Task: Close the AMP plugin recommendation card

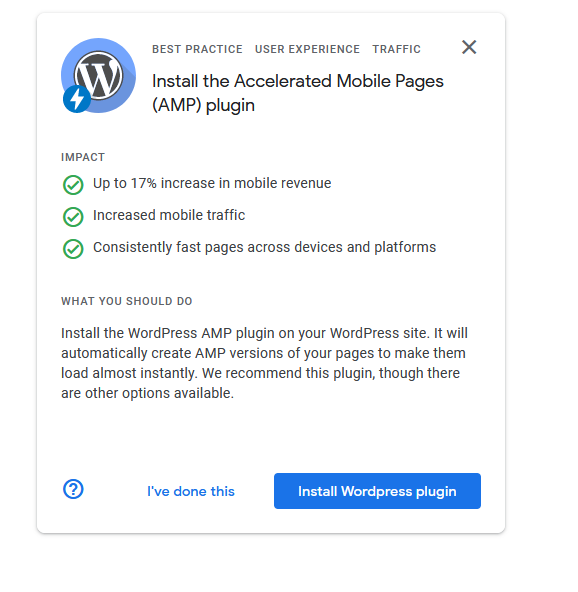Action: click(469, 47)
